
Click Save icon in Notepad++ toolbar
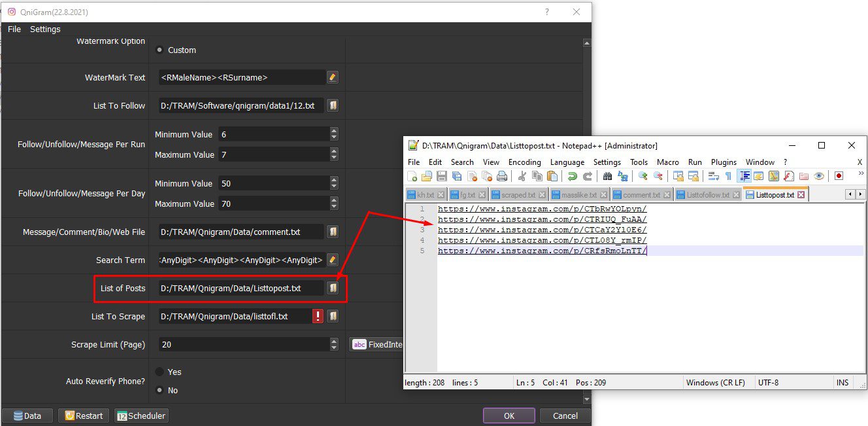[442, 176]
